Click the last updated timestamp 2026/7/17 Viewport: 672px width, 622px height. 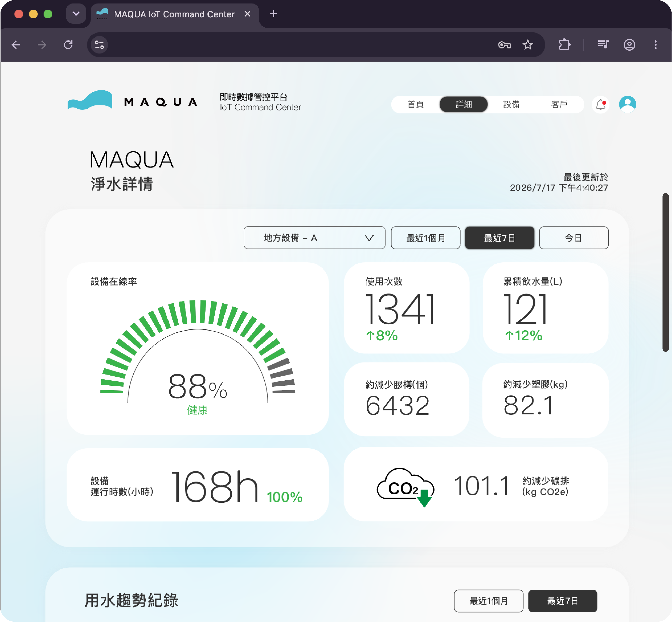pos(559,188)
